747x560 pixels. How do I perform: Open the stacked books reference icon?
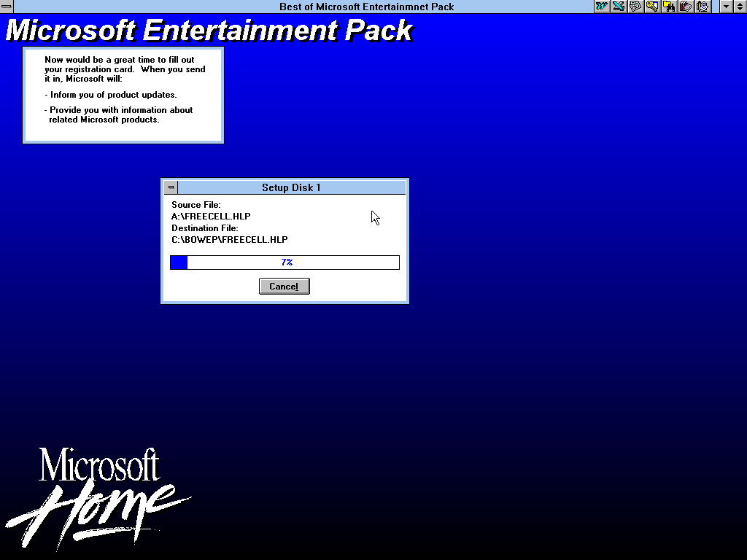(686, 7)
